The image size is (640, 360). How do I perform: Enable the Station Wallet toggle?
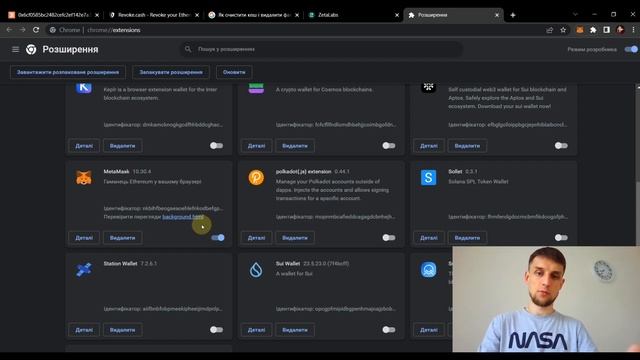[x=216, y=330]
